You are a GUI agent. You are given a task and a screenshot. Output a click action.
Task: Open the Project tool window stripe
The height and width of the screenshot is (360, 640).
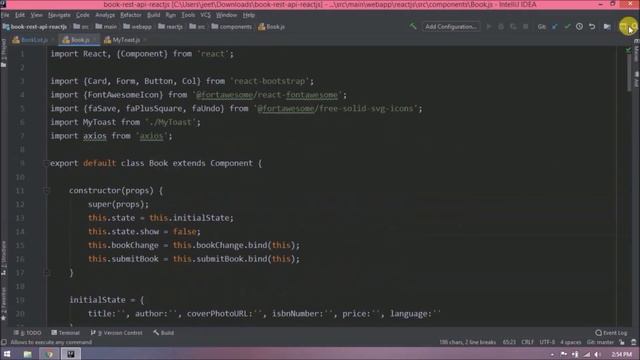click(x=4, y=53)
